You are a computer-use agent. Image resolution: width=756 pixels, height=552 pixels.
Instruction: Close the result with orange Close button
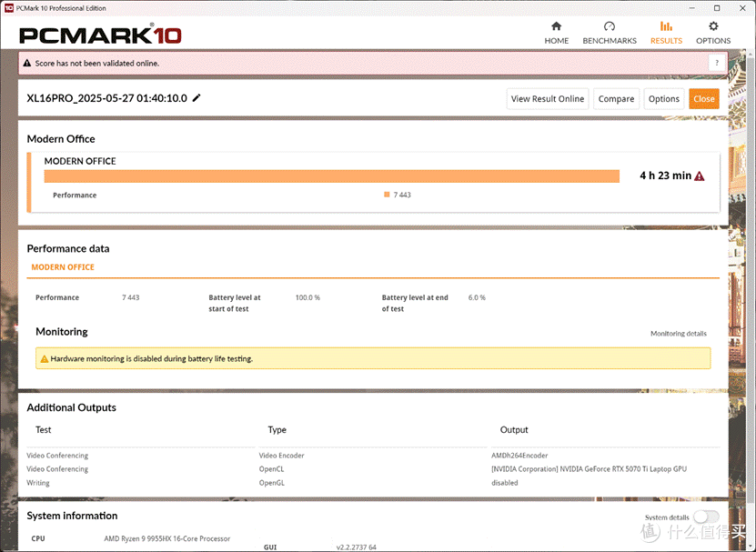coord(703,99)
